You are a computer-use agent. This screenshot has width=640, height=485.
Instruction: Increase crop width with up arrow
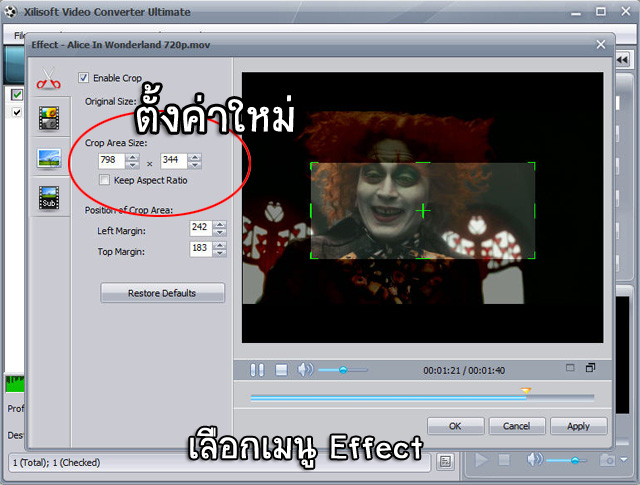tap(132, 157)
